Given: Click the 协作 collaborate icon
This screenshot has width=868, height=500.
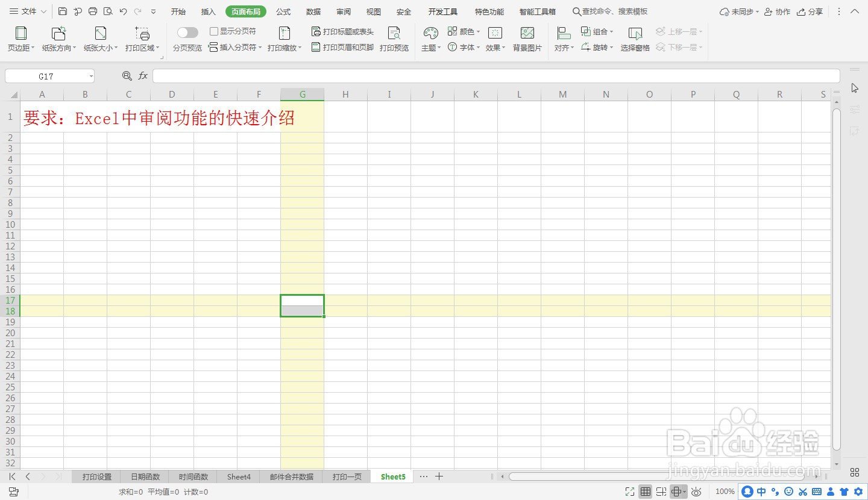Looking at the screenshot, I should coord(777,11).
